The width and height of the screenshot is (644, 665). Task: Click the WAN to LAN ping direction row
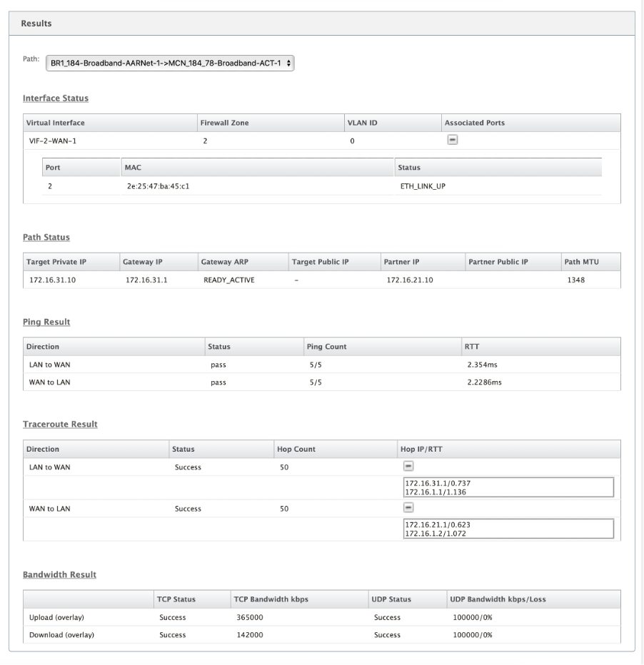click(322, 382)
